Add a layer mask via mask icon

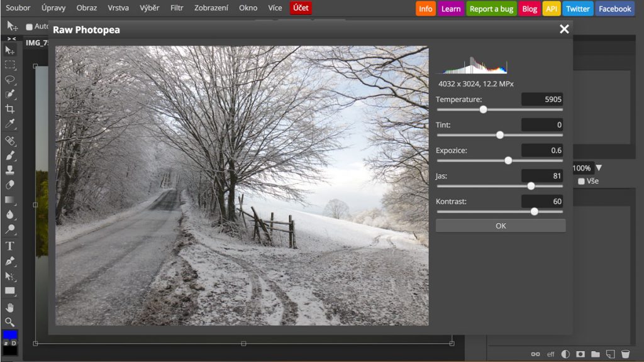tap(580, 354)
